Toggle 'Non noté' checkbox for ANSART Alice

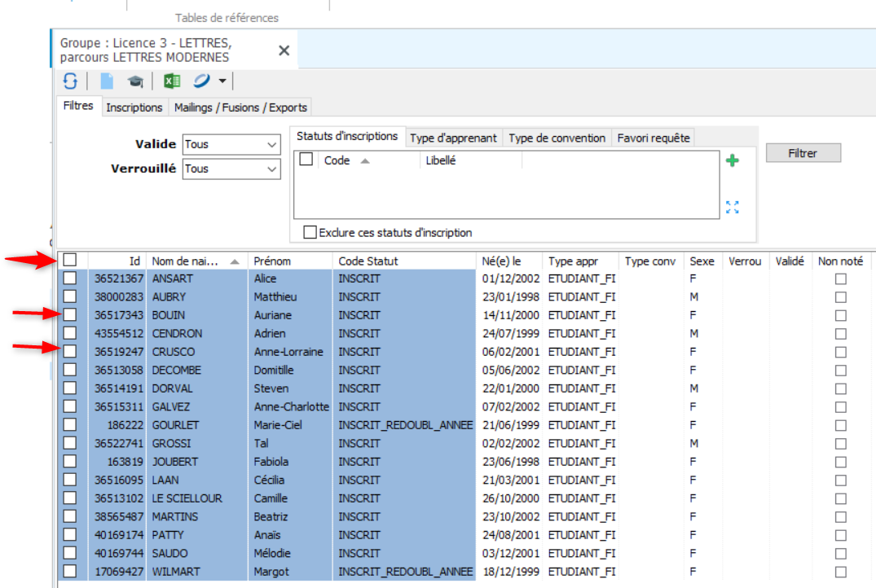pyautogui.click(x=840, y=279)
